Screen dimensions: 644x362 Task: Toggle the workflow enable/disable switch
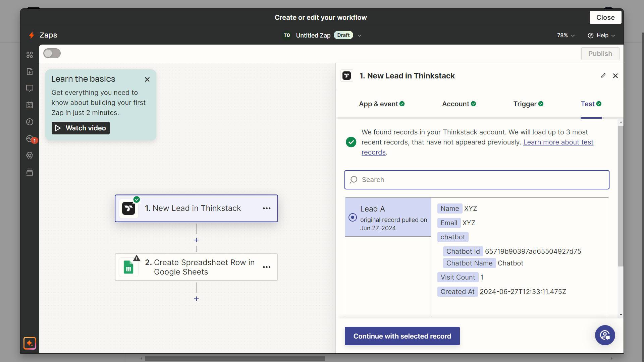(x=52, y=54)
